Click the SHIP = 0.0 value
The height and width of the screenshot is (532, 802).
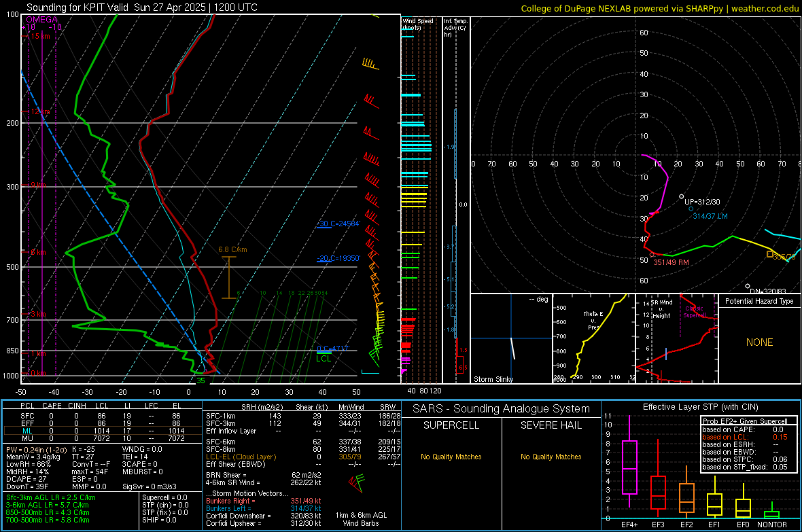tap(159, 520)
